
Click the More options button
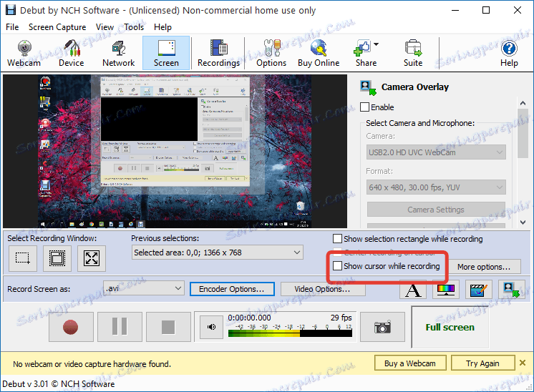pyautogui.click(x=484, y=267)
